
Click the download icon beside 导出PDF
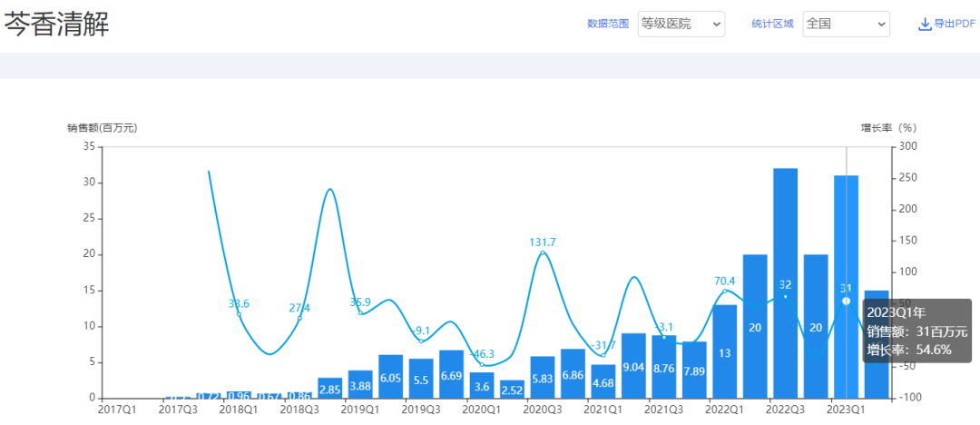(x=925, y=25)
